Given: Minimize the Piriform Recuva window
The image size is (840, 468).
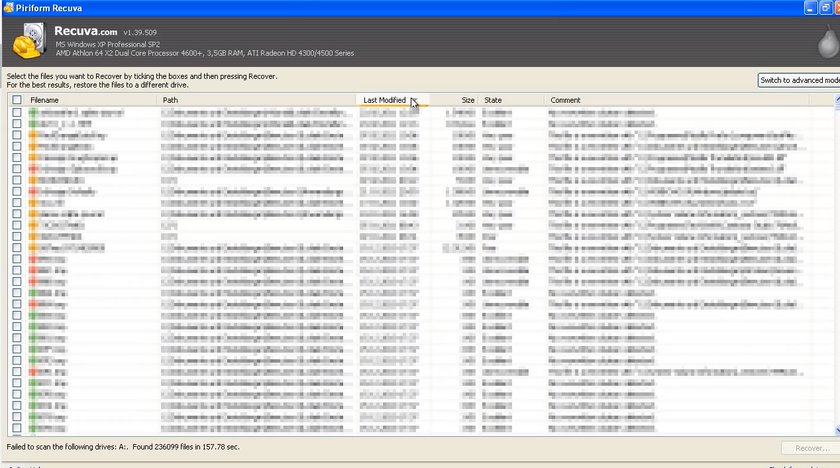Looking at the screenshot, I should click(811, 8).
